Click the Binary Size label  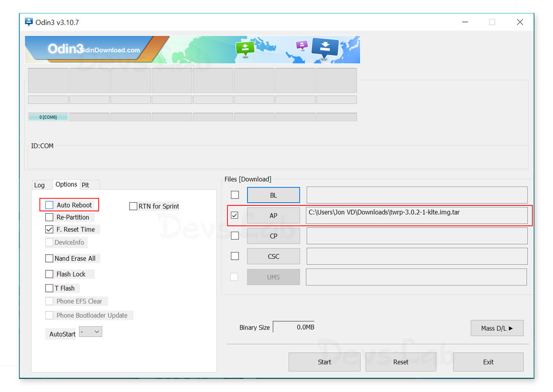254,328
